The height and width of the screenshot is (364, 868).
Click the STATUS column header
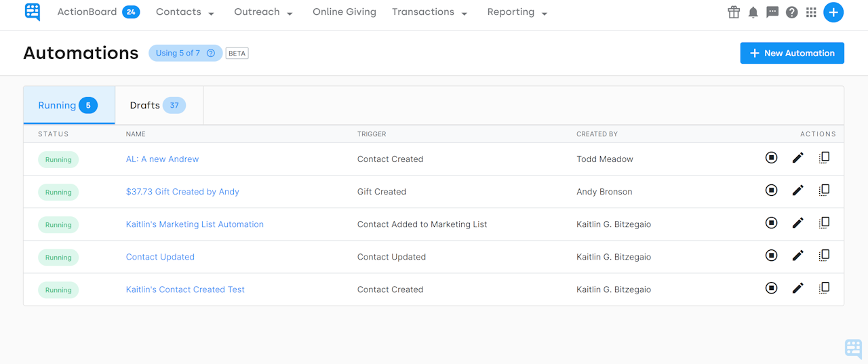coord(54,134)
